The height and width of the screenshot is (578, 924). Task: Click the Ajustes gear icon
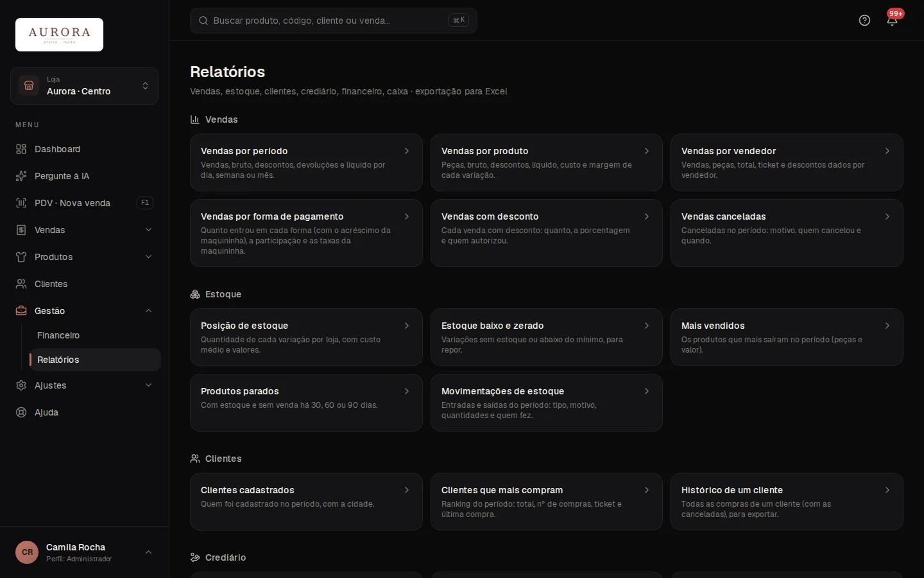(x=21, y=385)
